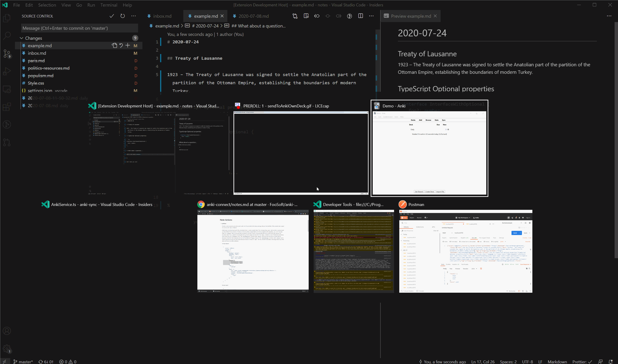
Task: Click Markdown language mode in status bar
Action: click(x=557, y=361)
